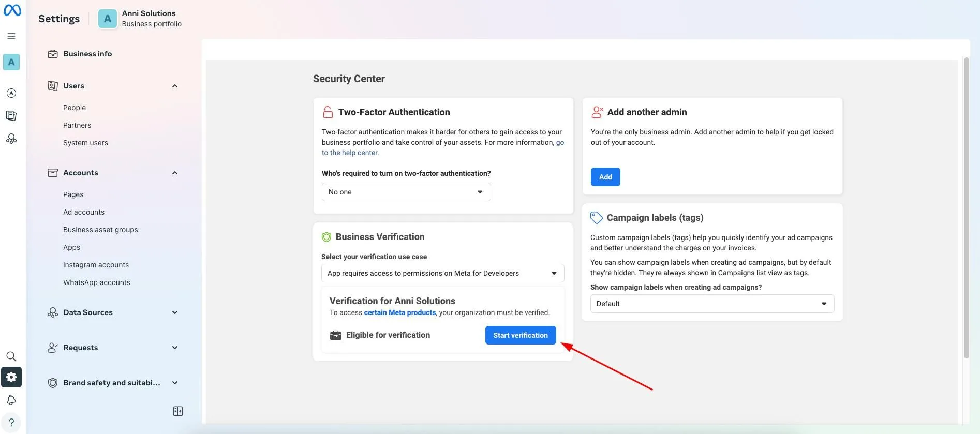980x434 pixels.
Task: Click the Data Sources icon
Action: click(53, 312)
